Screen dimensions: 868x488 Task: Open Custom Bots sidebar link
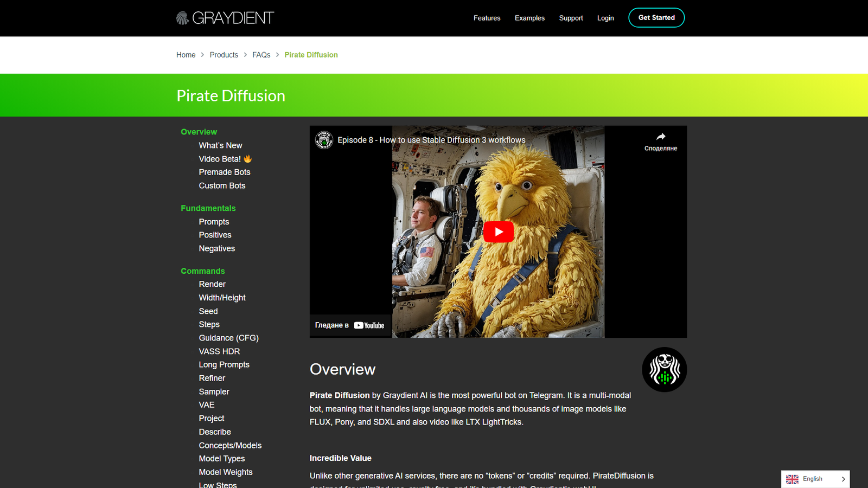click(x=222, y=185)
